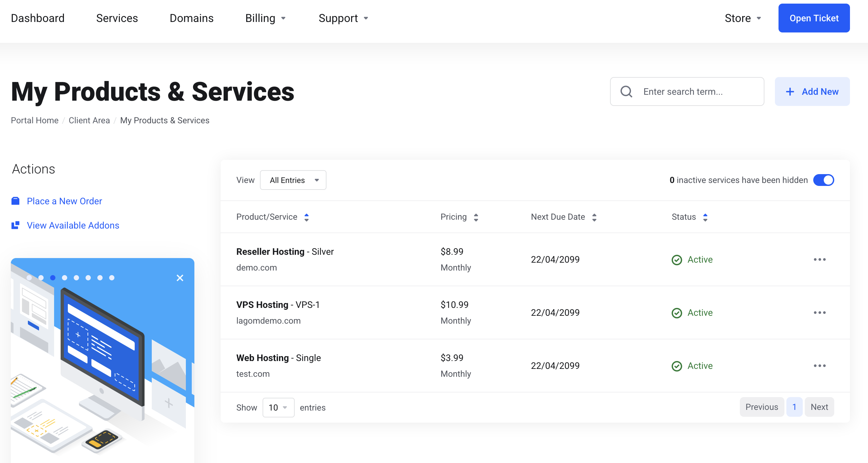Expand the Billing menu
The width and height of the screenshot is (868, 463).
(265, 18)
